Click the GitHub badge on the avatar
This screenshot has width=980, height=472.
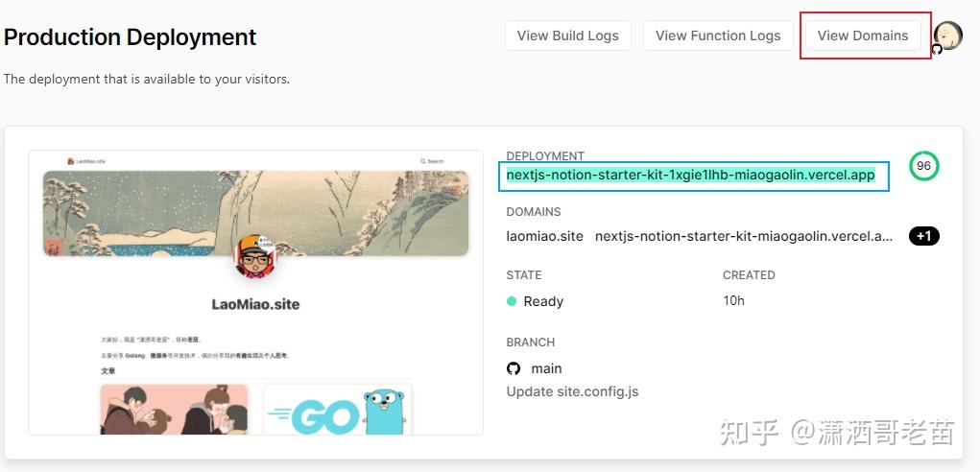pos(937,49)
